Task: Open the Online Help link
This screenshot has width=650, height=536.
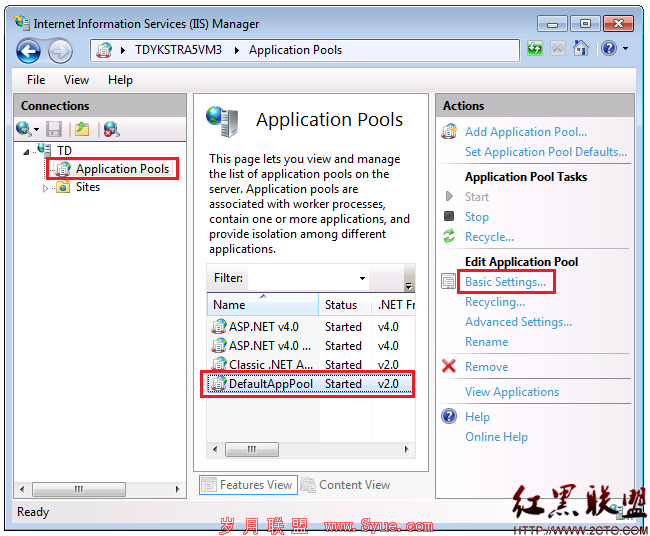Action: pyautogui.click(x=496, y=437)
